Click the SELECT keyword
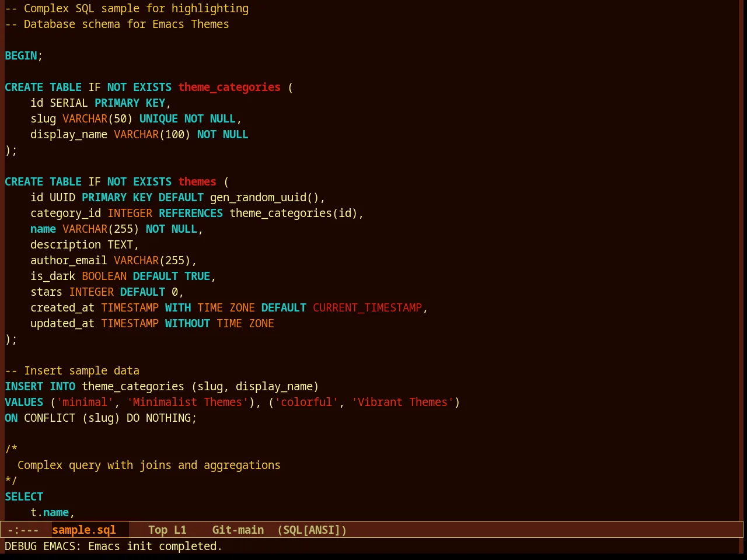The image size is (747, 560). pyautogui.click(x=24, y=496)
